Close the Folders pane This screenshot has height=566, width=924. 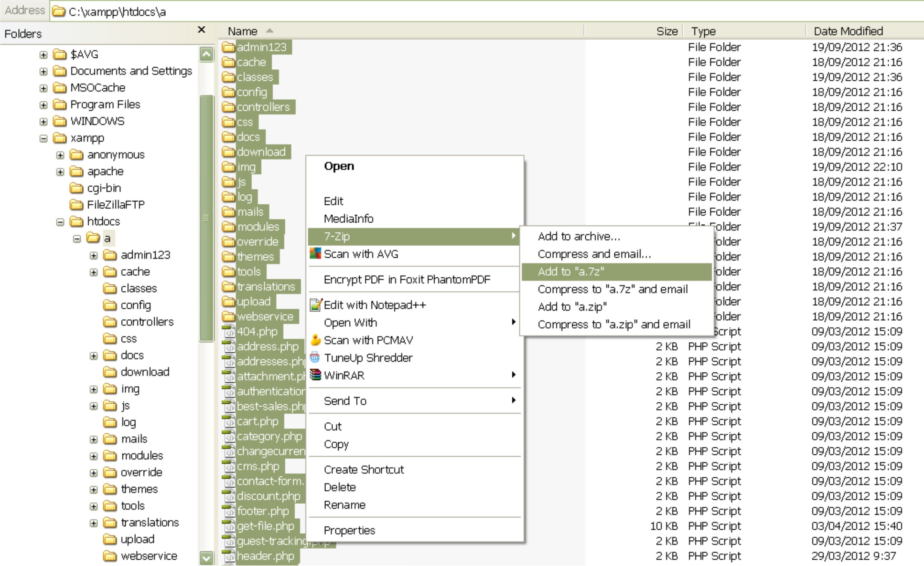coord(202,30)
